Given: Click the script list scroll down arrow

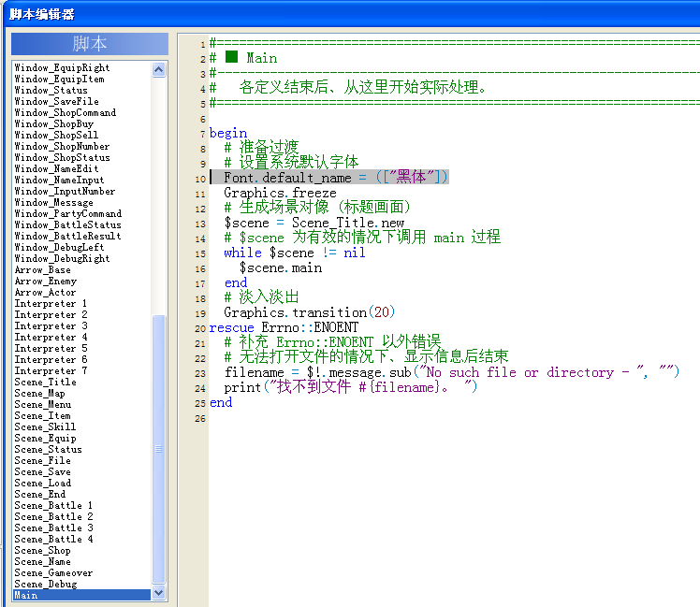Looking at the screenshot, I should coord(158,593).
